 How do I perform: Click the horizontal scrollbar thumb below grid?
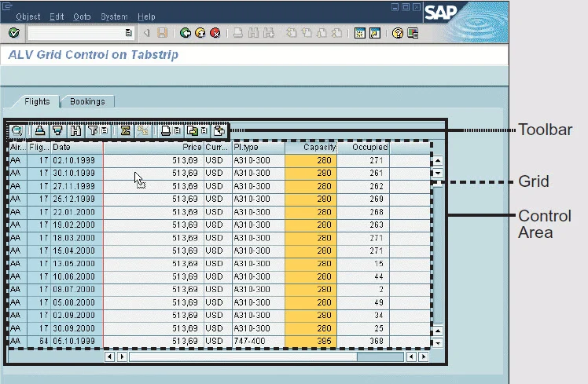[243, 357]
